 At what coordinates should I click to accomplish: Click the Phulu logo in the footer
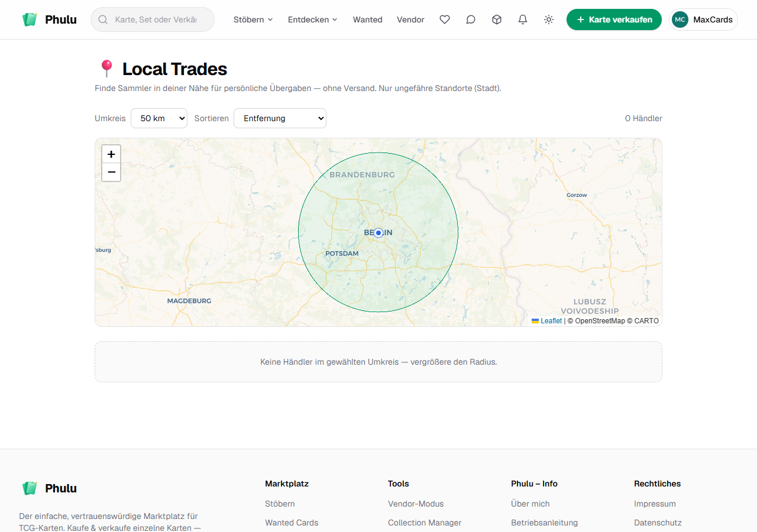tap(49, 488)
